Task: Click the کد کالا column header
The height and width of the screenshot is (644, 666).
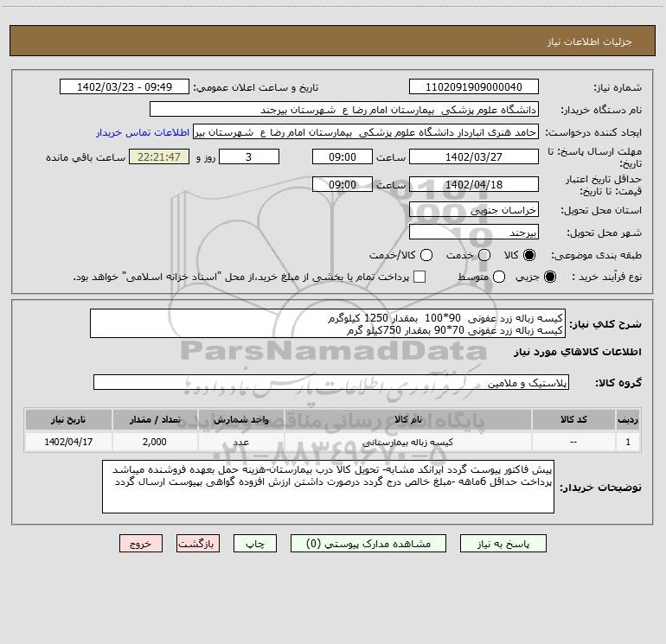Action: [573, 419]
